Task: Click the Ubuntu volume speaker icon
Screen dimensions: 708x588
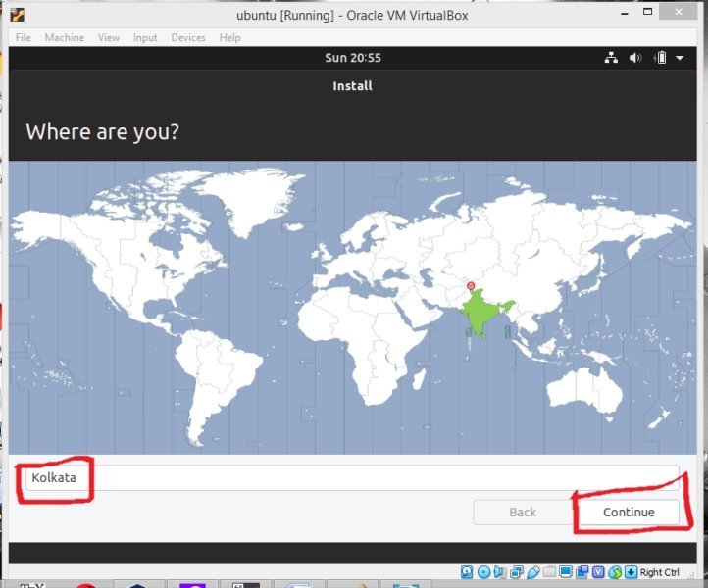Action: coord(635,58)
